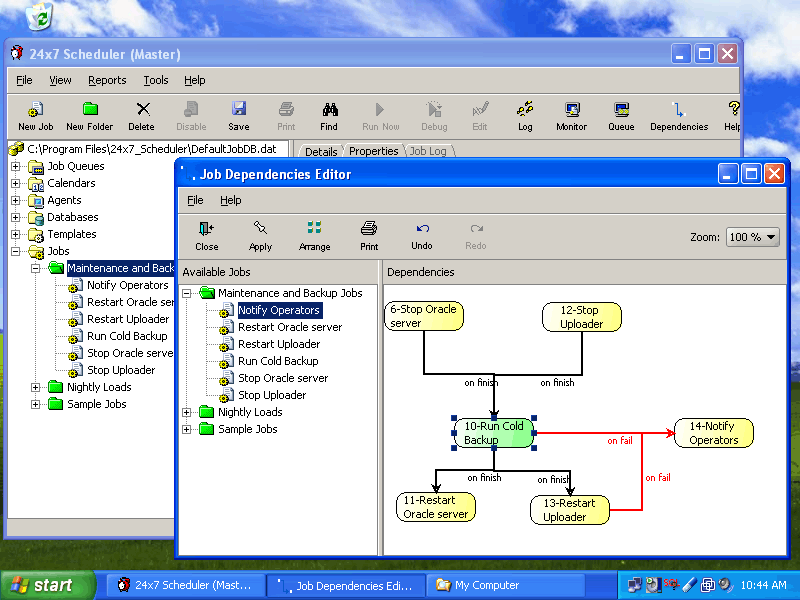Click Redo icon in Dependencies Editor
This screenshot has width=800, height=600.
pyautogui.click(x=476, y=228)
